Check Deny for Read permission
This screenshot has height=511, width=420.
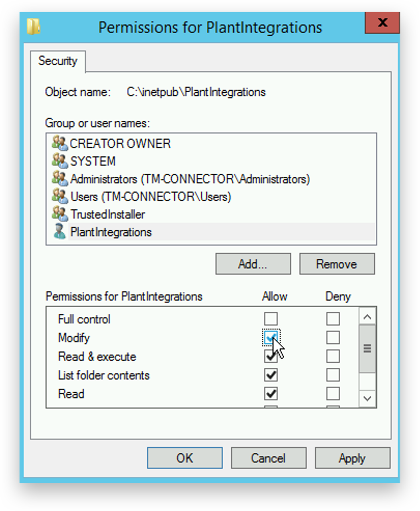pos(333,393)
